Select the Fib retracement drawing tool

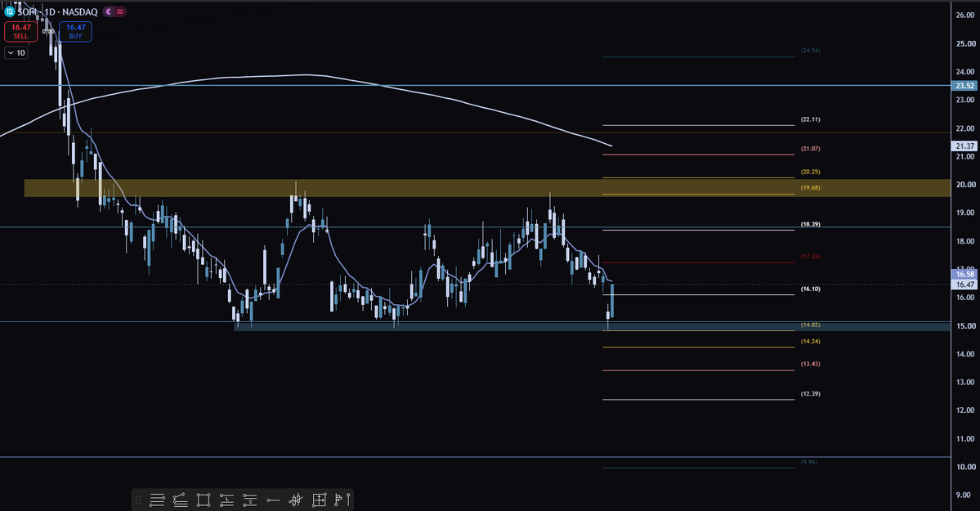click(157, 500)
